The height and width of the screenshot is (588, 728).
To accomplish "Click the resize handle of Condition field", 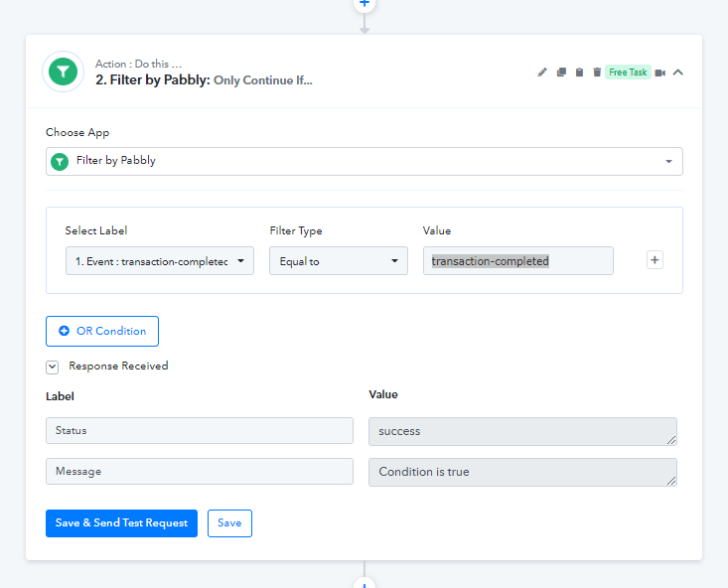I will click(x=671, y=481).
